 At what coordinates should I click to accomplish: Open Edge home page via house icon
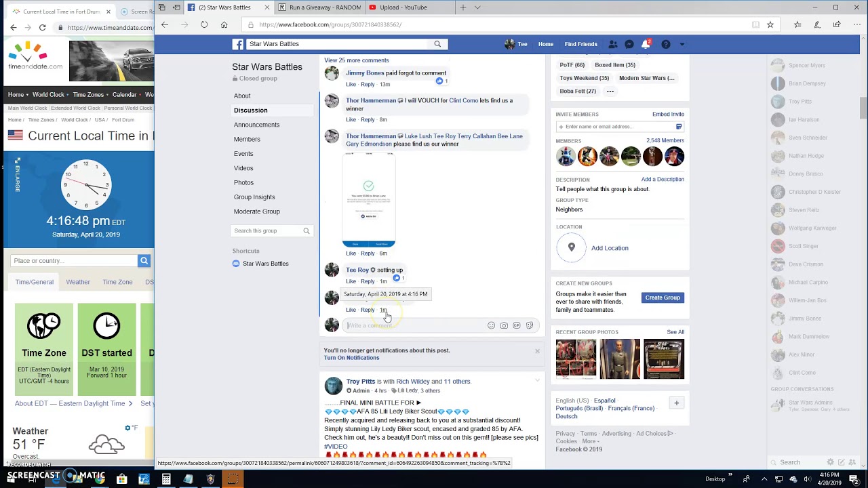tap(224, 24)
